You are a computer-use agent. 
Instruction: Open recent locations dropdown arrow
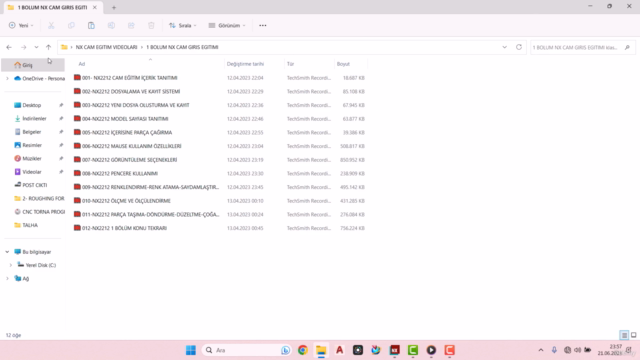click(x=36, y=47)
